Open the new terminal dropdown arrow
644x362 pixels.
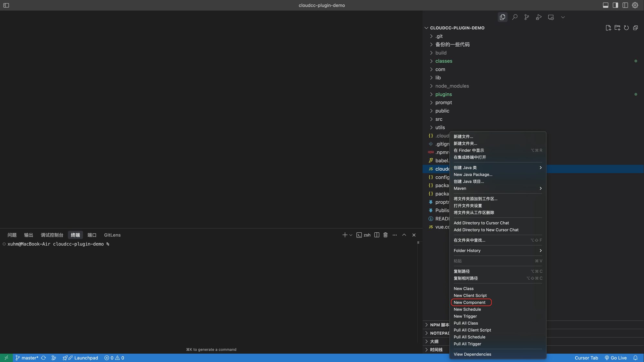(351, 235)
